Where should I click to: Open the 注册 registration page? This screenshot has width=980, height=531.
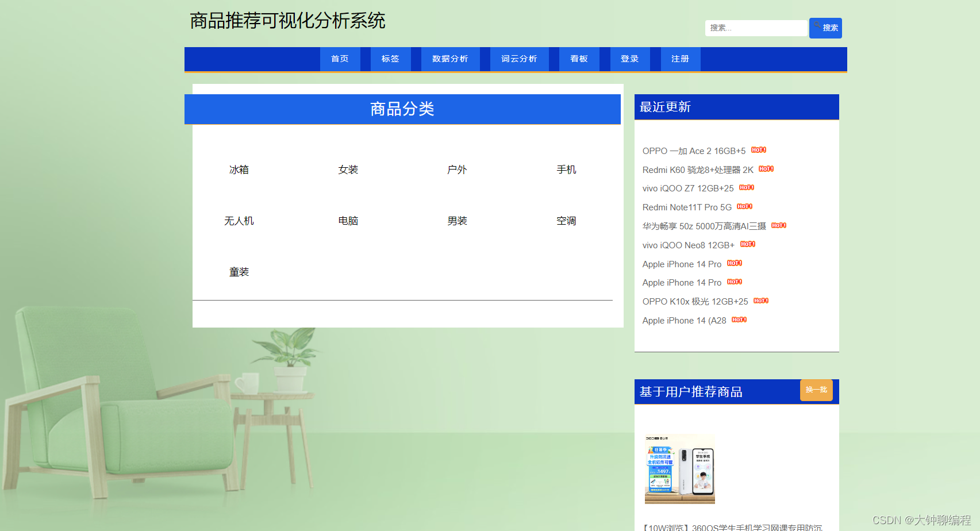[x=680, y=59]
